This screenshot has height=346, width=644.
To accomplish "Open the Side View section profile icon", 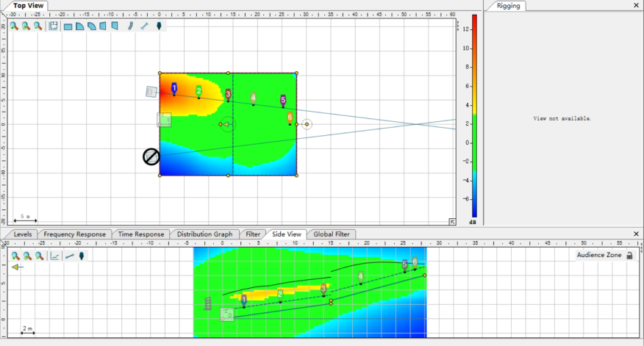I will (x=54, y=256).
